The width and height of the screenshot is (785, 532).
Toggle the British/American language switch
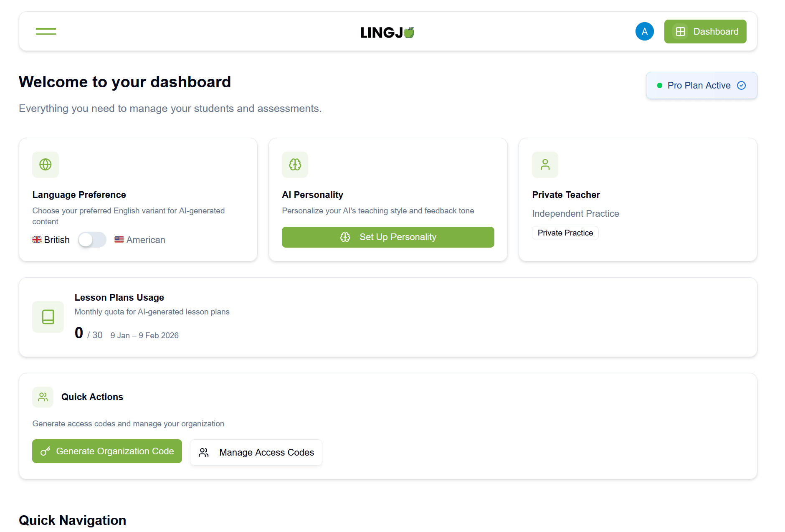(92, 240)
